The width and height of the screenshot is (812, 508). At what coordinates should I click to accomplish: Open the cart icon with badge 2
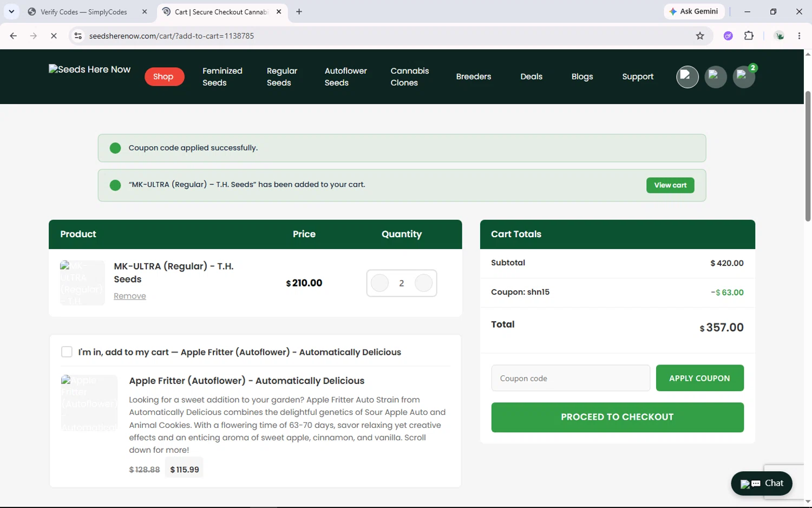(x=744, y=77)
